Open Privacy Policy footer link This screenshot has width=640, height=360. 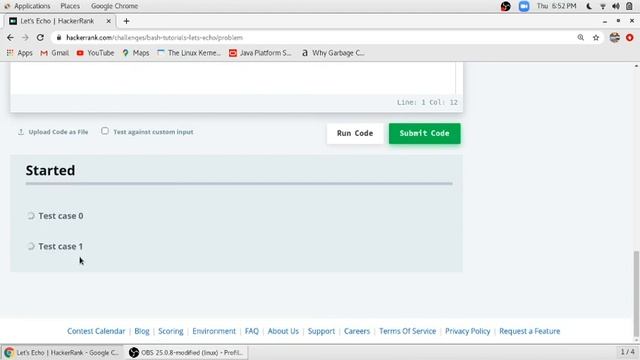(467, 331)
